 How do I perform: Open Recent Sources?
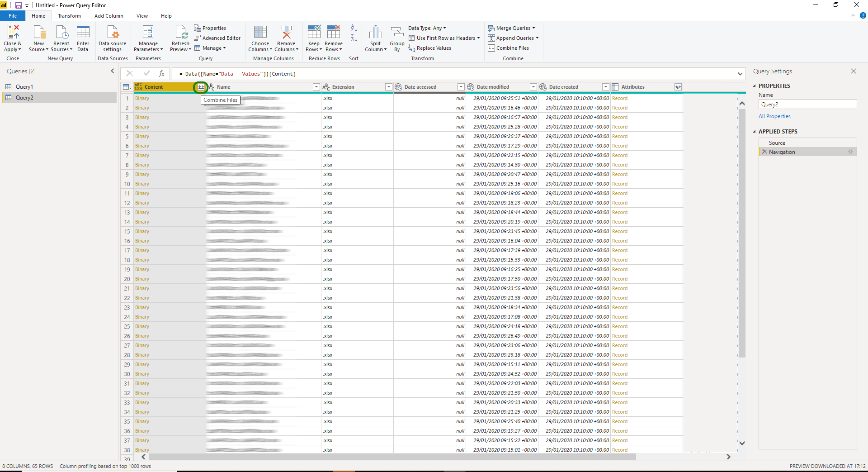pos(61,38)
